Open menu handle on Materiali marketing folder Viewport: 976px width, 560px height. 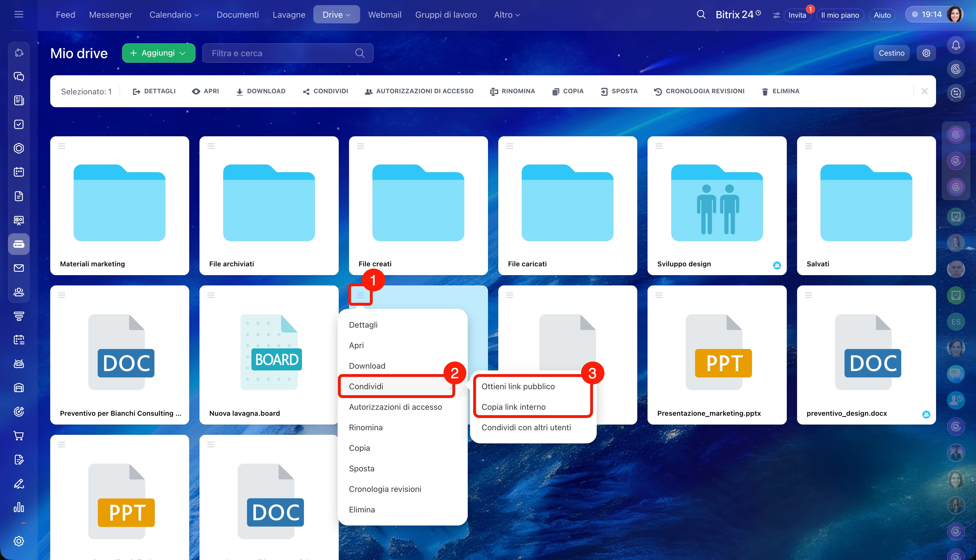click(x=62, y=146)
